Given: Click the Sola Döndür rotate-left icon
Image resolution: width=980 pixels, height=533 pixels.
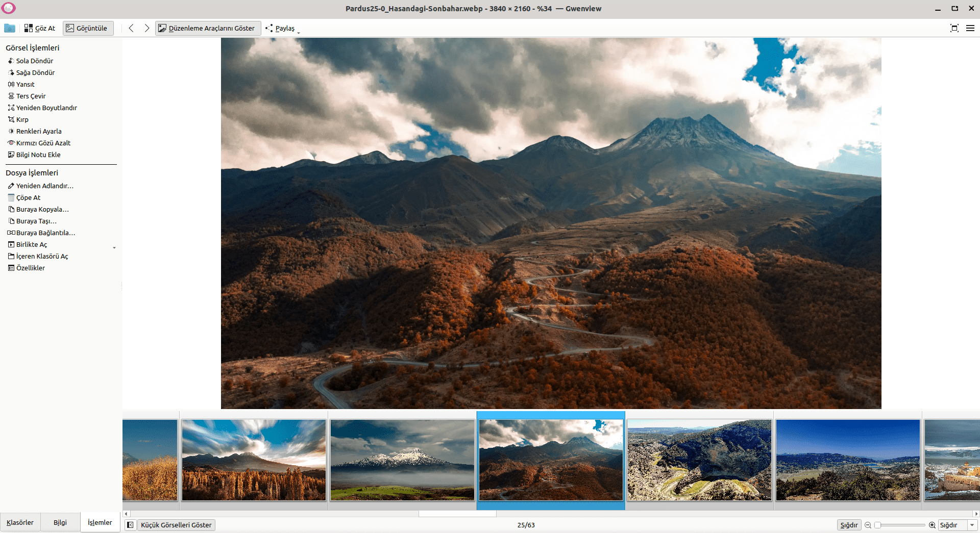Looking at the screenshot, I should point(11,61).
